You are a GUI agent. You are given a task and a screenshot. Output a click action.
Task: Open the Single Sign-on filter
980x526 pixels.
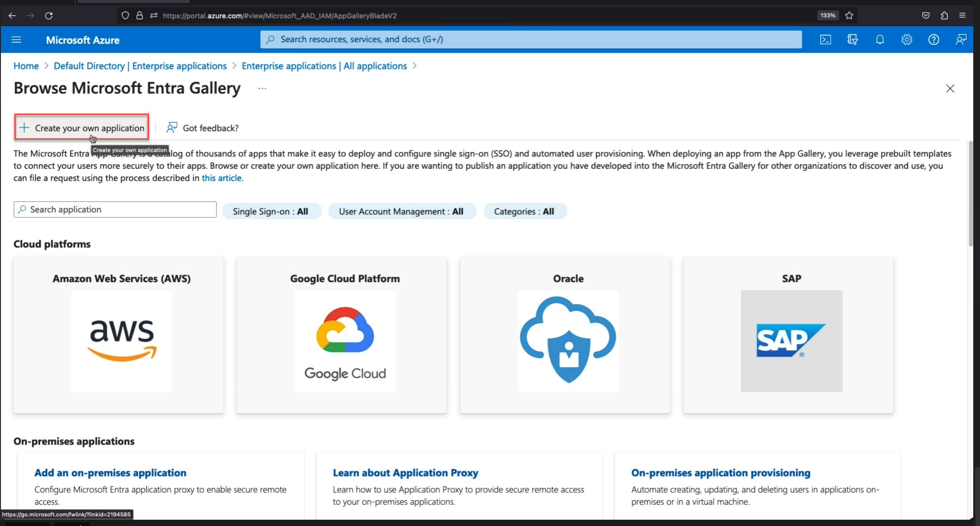tap(272, 211)
